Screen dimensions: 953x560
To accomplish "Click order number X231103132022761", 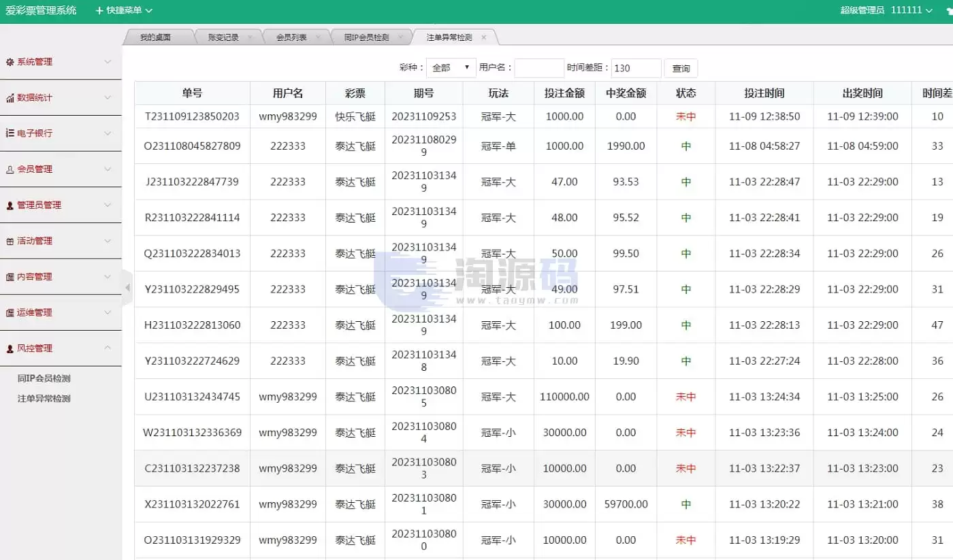I will click(x=193, y=504).
